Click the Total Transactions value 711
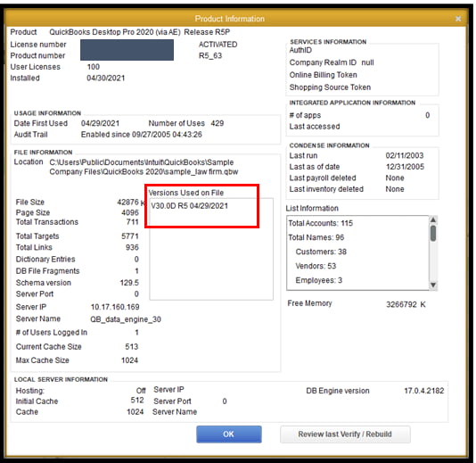This screenshot has height=463, width=476. pyautogui.click(x=132, y=222)
